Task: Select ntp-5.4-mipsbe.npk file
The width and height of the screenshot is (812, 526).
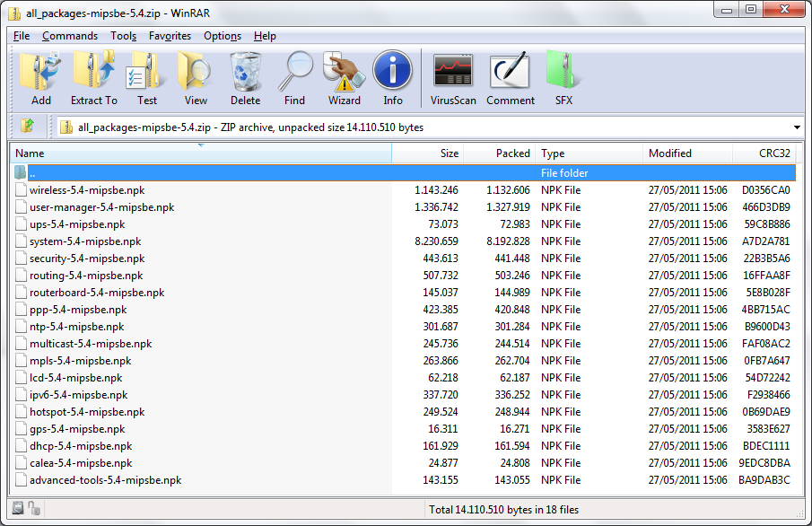Action: click(x=76, y=327)
